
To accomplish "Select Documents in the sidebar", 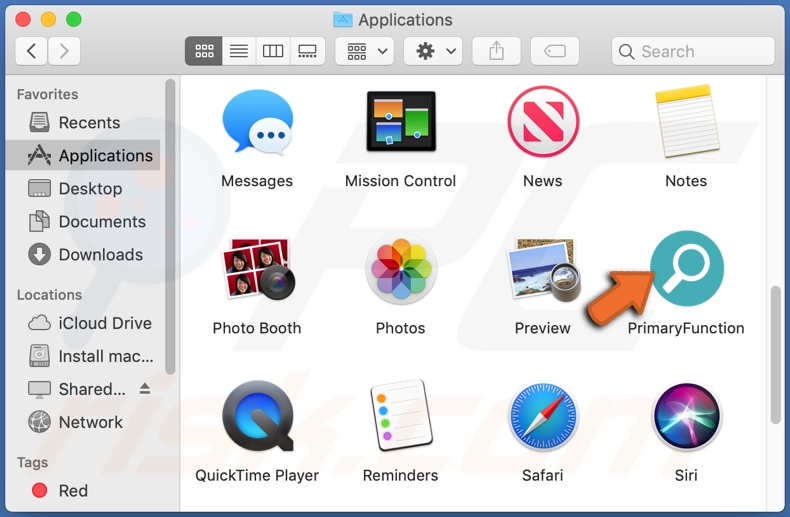I will point(83,222).
